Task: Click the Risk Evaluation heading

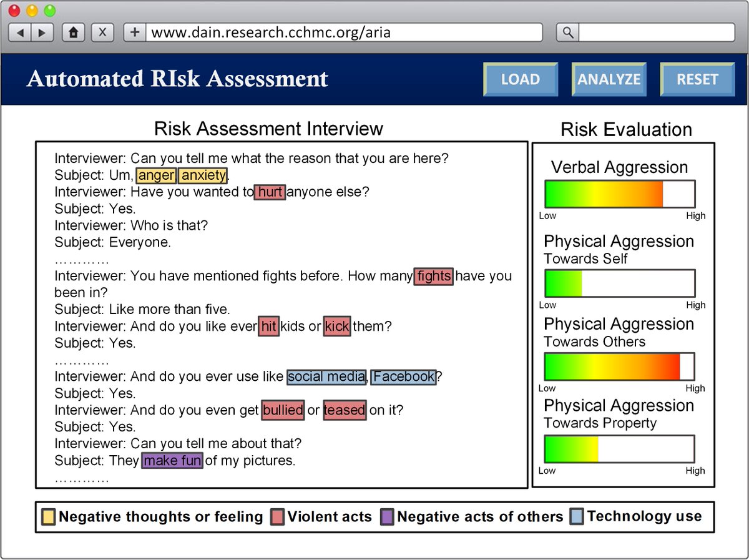Action: click(626, 130)
